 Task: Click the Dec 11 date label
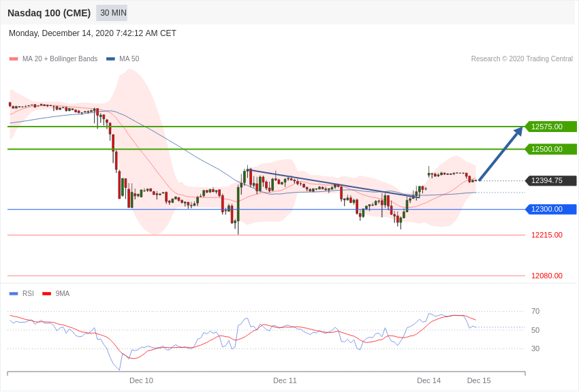tap(285, 380)
